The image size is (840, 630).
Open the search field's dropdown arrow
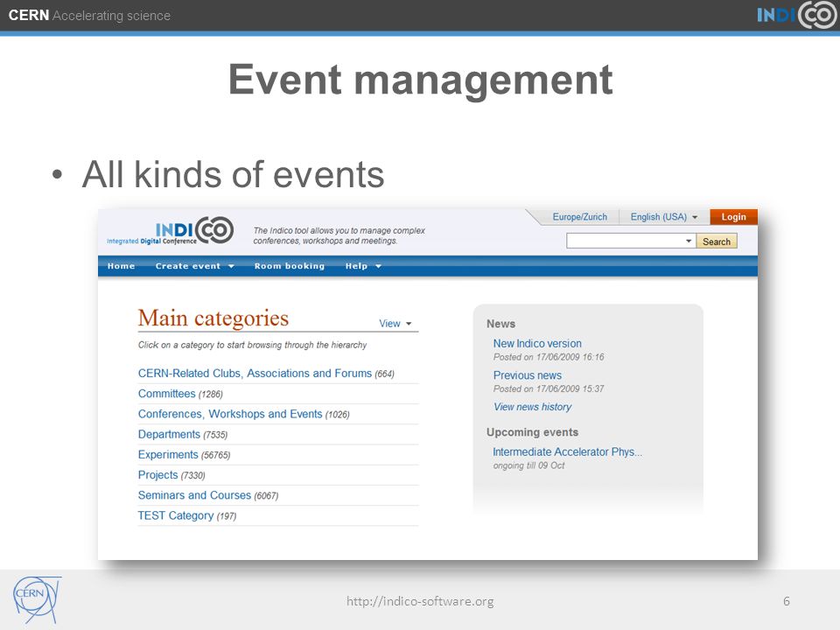point(689,241)
